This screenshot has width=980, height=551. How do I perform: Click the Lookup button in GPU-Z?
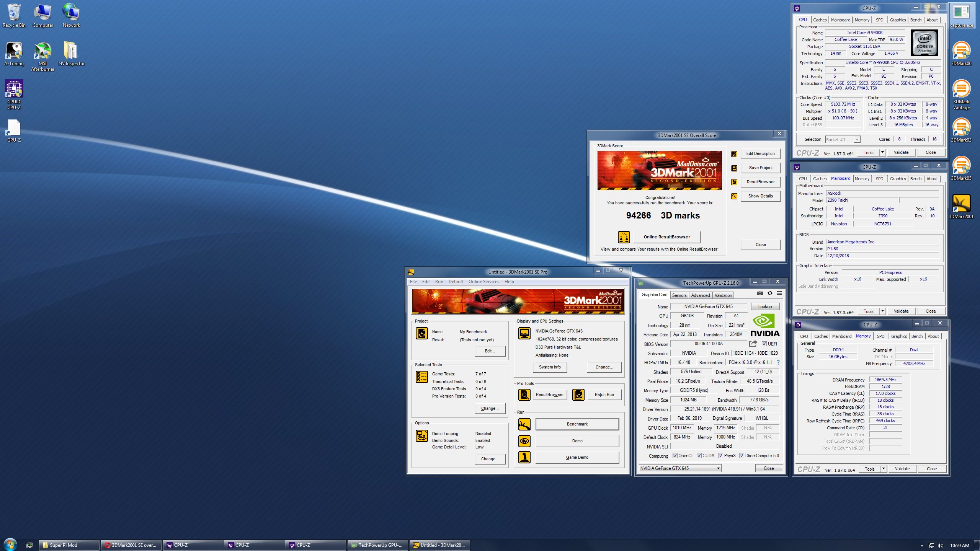pos(765,306)
